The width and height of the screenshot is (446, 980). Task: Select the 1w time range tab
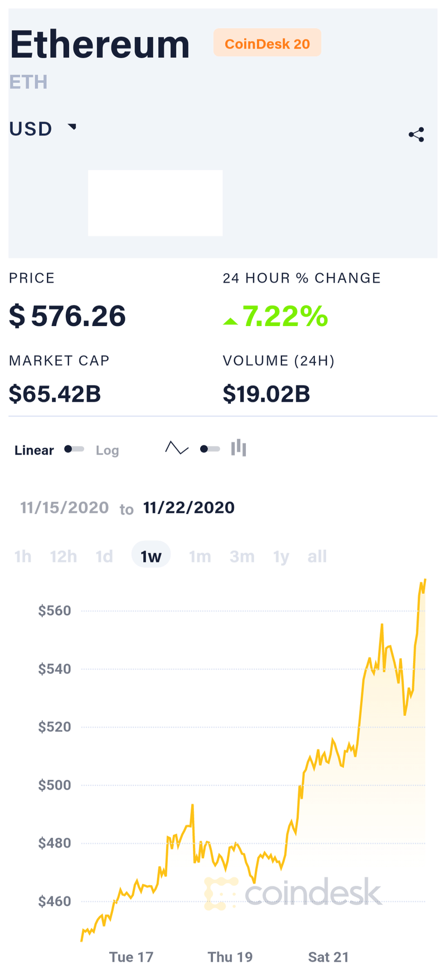pyautogui.click(x=151, y=556)
